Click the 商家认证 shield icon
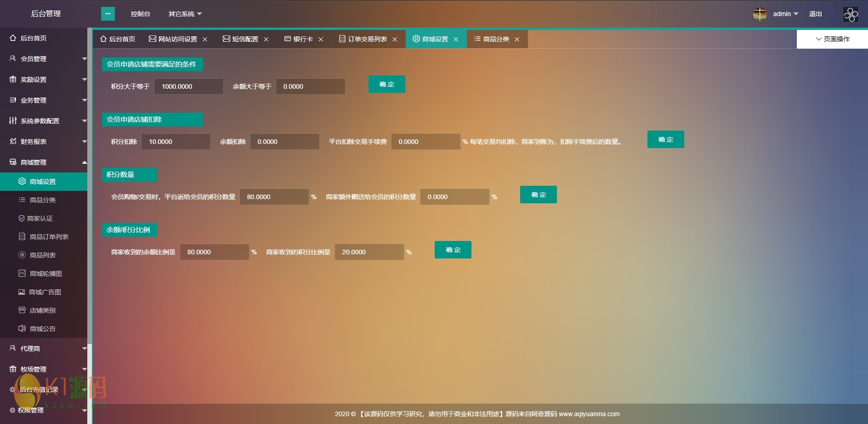 pos(22,218)
